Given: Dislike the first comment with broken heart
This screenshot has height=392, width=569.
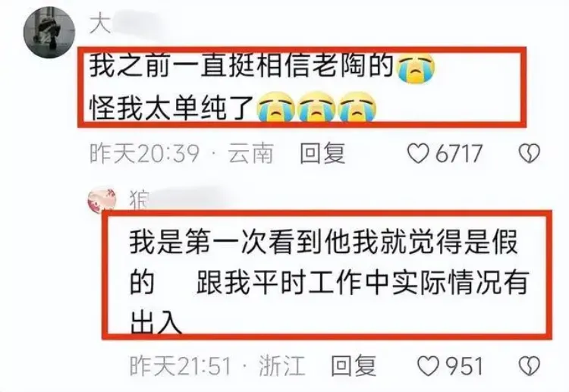Looking at the screenshot, I should (530, 153).
